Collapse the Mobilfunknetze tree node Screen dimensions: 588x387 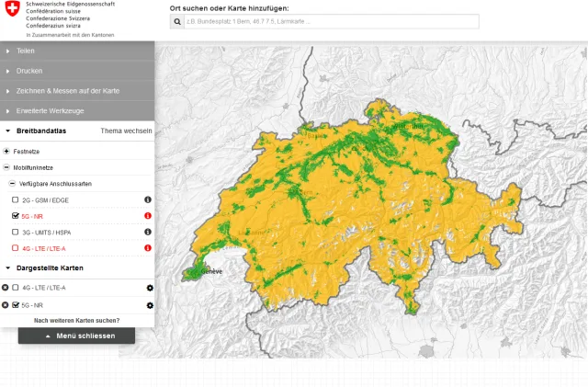pyautogui.click(x=6, y=167)
